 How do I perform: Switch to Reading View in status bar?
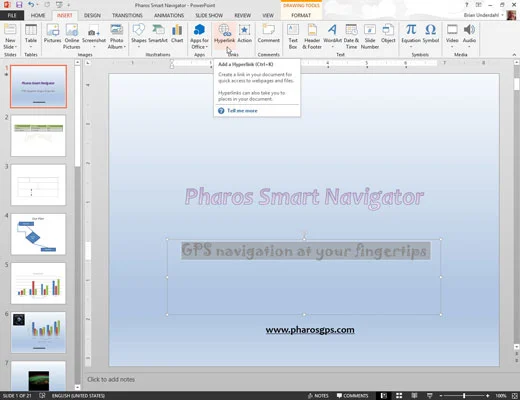click(414, 396)
